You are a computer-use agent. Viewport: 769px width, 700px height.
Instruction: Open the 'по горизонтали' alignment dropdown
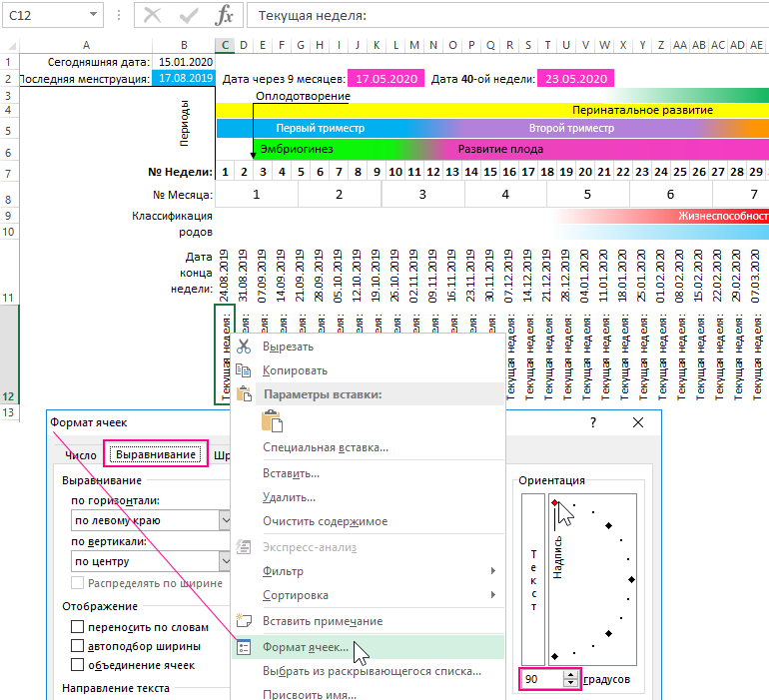226,520
